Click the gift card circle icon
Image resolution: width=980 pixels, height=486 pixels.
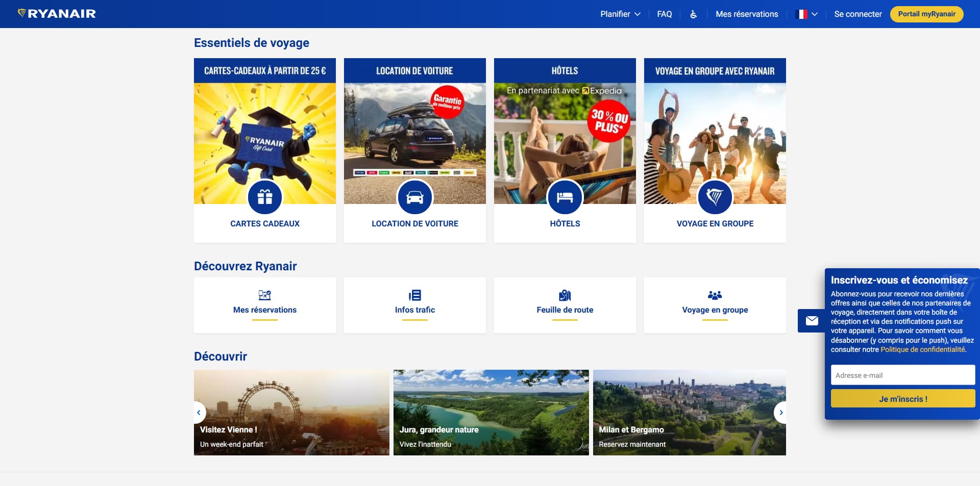pyautogui.click(x=265, y=197)
